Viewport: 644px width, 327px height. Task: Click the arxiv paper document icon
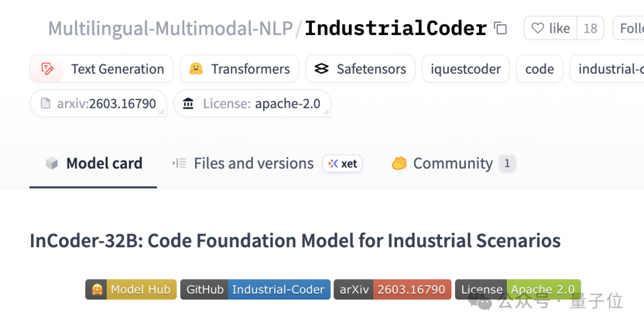click(x=45, y=104)
